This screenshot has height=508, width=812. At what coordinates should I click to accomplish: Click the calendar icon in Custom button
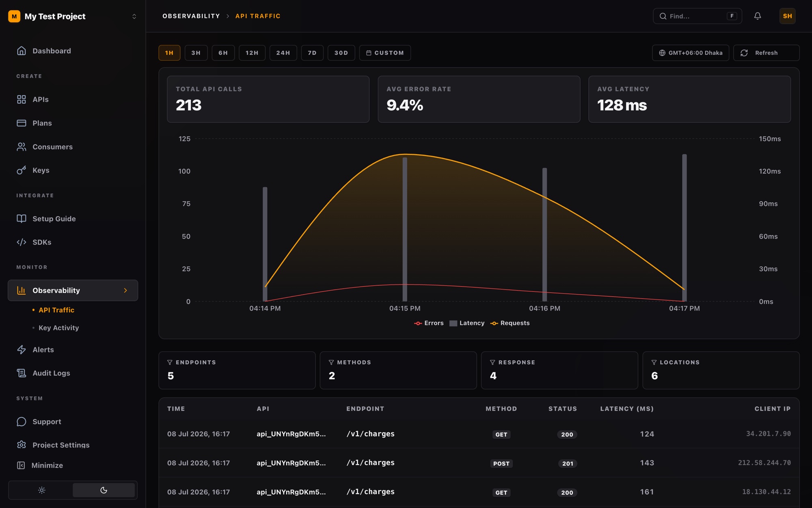[x=369, y=53]
